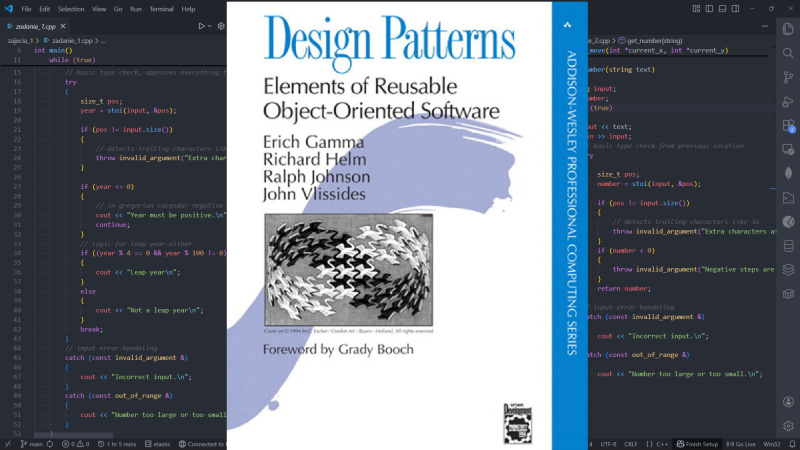Click 'while (true)' sticky scroll line

click(x=72, y=60)
